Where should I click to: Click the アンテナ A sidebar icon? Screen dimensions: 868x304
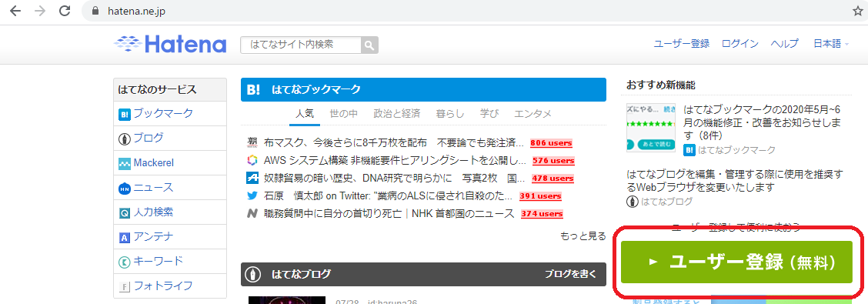pos(124,238)
